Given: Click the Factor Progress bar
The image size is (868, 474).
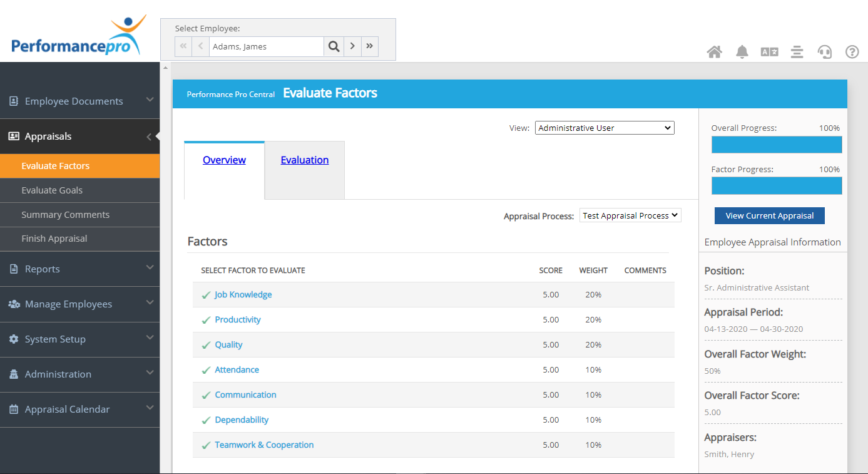Looking at the screenshot, I should click(x=777, y=186).
